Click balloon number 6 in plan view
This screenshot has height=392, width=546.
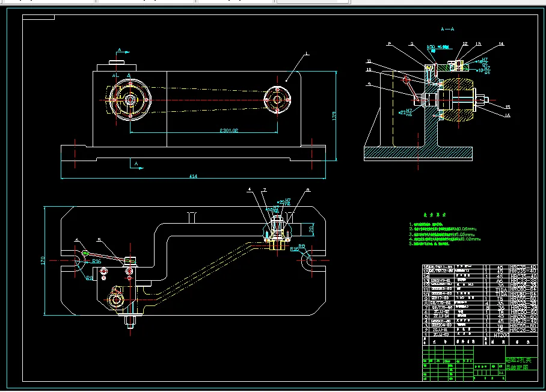pyautogui.click(x=77, y=240)
